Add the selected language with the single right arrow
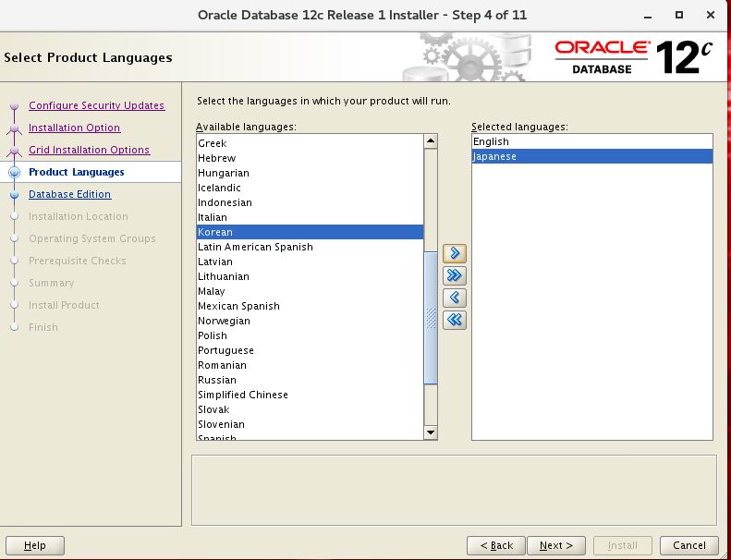This screenshot has height=560, width=731. 455,253
